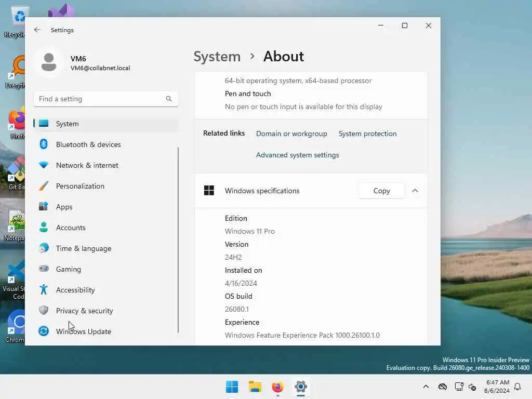Click the search magnifier icon

pos(169,99)
